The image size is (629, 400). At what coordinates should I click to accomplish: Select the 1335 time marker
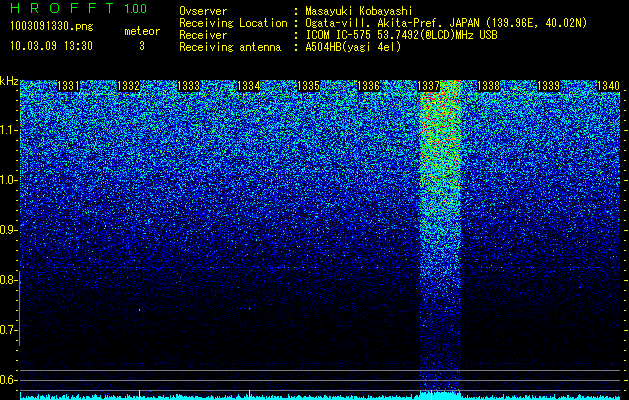308,86
